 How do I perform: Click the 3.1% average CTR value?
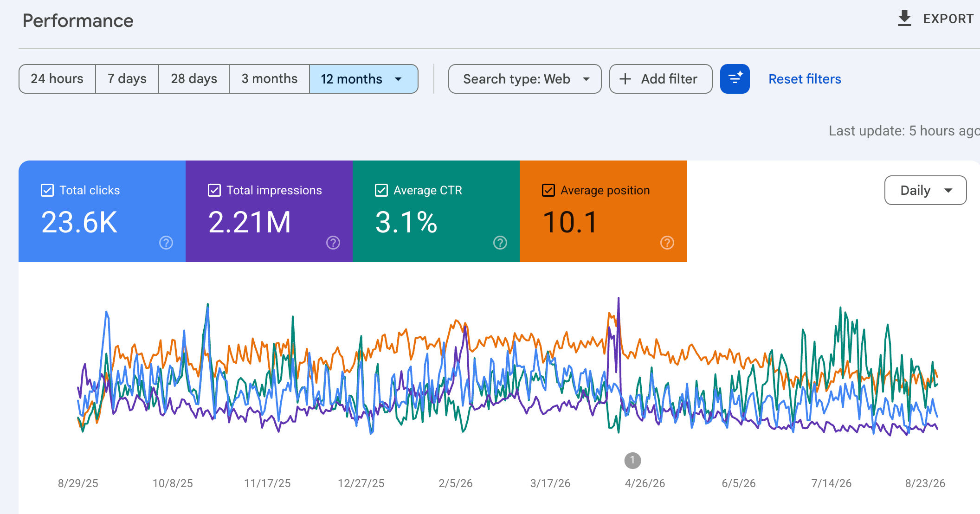(406, 222)
